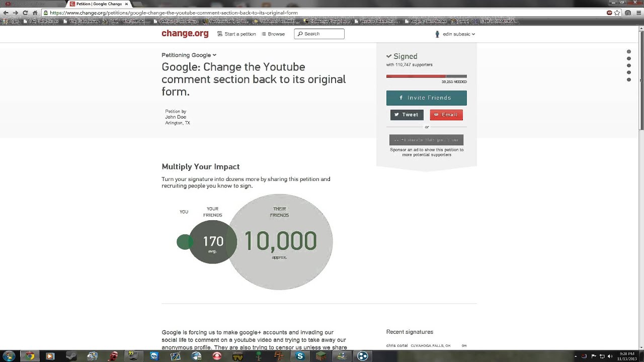Open the Start a petition link

click(236, 34)
